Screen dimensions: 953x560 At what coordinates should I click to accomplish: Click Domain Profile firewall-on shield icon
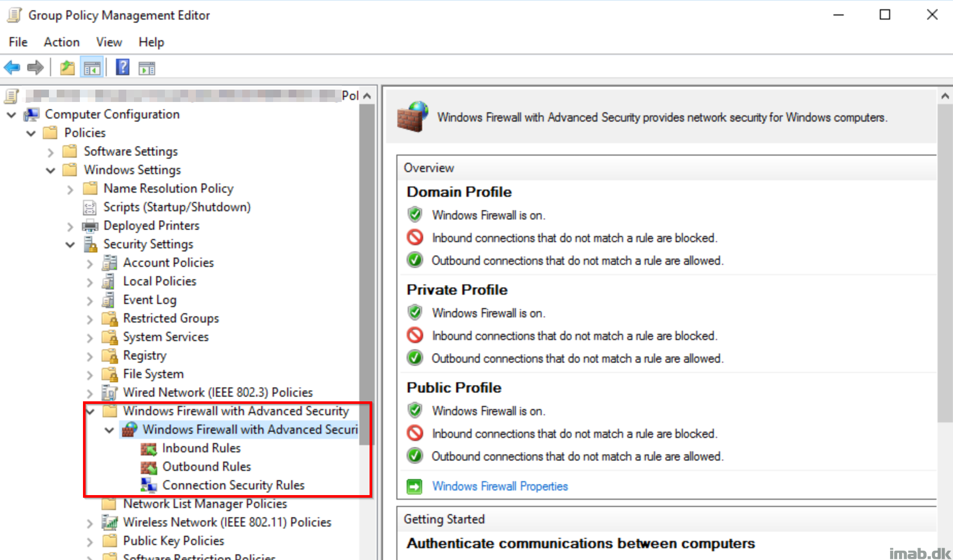click(414, 214)
